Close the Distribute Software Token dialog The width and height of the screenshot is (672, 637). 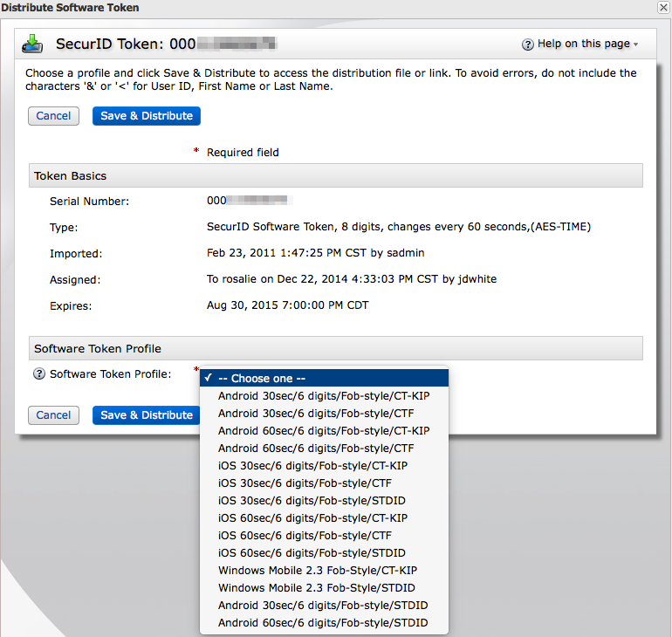click(663, 8)
